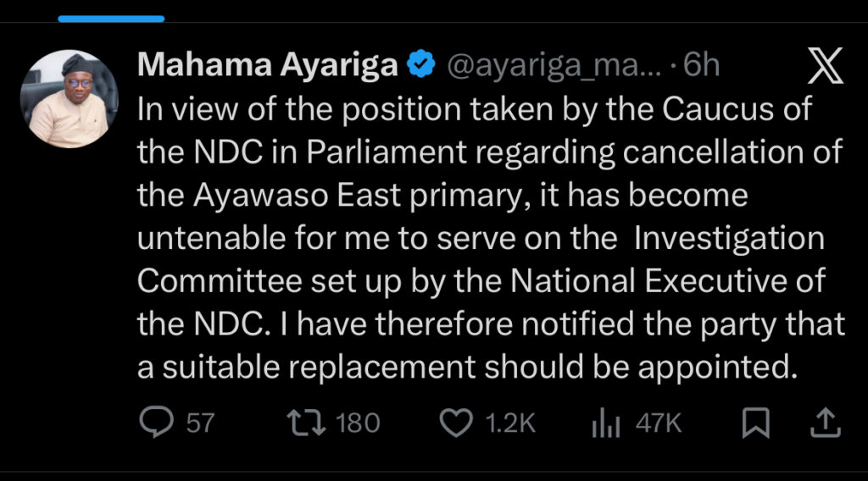Click the 6h timestamp
This screenshot has width=868, height=481.
[701, 66]
